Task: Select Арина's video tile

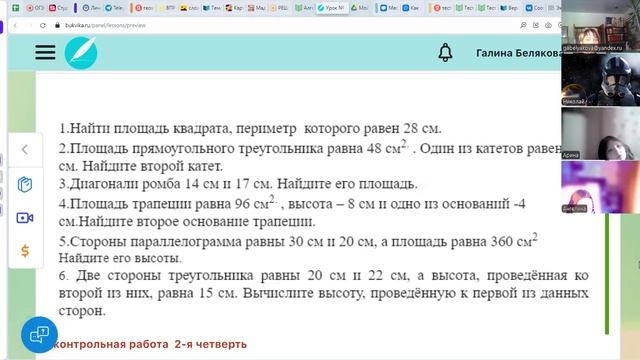Action: 600,133
